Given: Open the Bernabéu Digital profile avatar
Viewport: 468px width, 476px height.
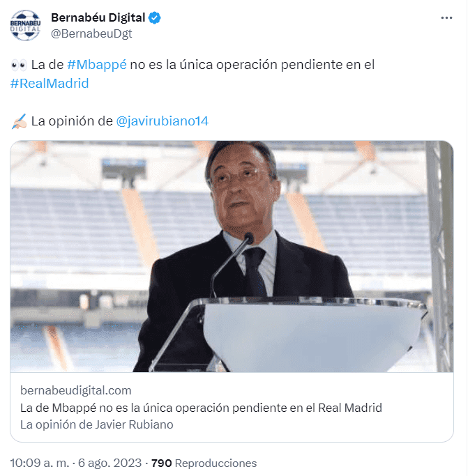Looking at the screenshot, I should click(x=25, y=26).
